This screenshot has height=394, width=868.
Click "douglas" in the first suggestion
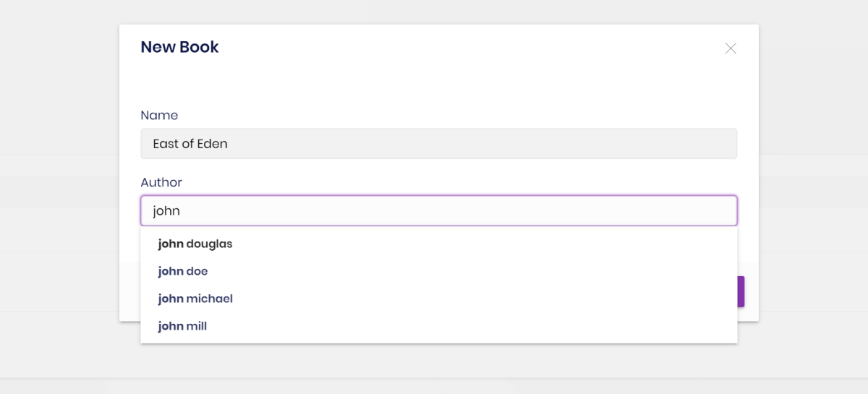coord(209,244)
